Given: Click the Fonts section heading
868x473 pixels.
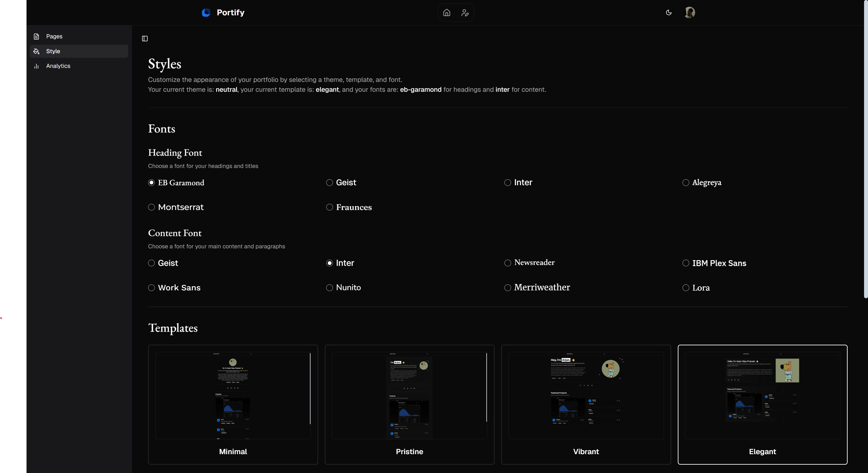Looking at the screenshot, I should click(162, 129).
